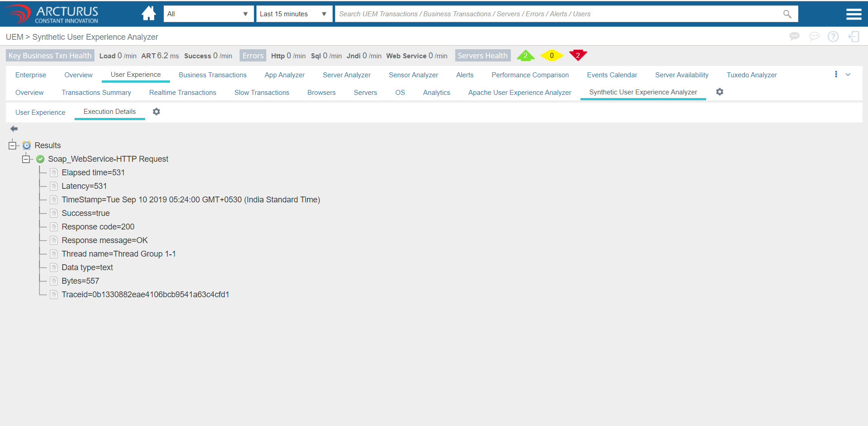Open gear next to Synthetic User Experience Analyzer

tap(720, 92)
